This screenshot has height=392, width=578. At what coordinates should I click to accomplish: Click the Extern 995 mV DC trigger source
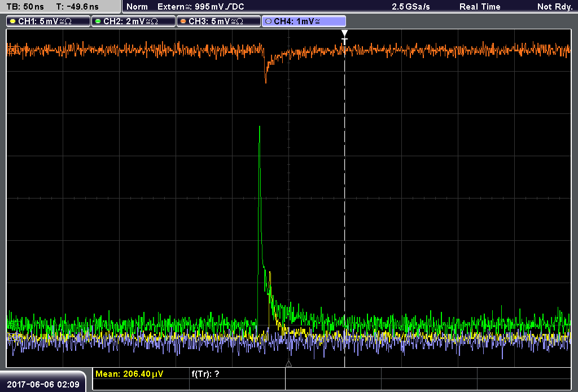click(200, 7)
